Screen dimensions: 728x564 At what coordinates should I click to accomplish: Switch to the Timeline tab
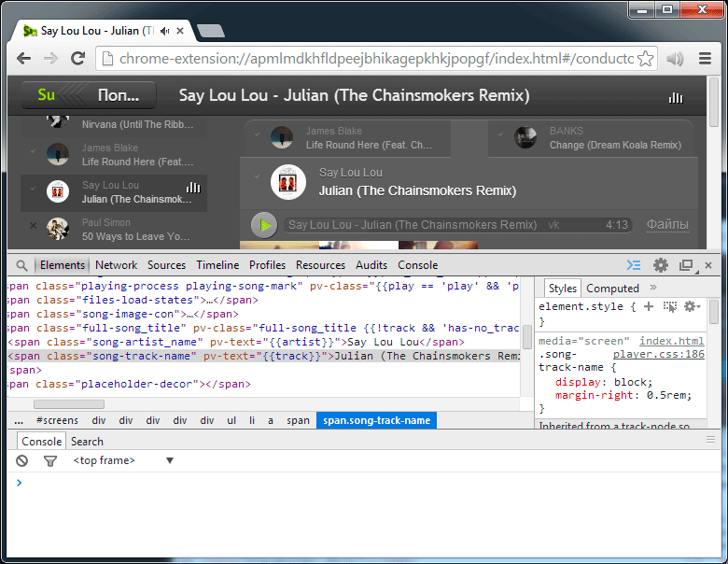pos(217,265)
